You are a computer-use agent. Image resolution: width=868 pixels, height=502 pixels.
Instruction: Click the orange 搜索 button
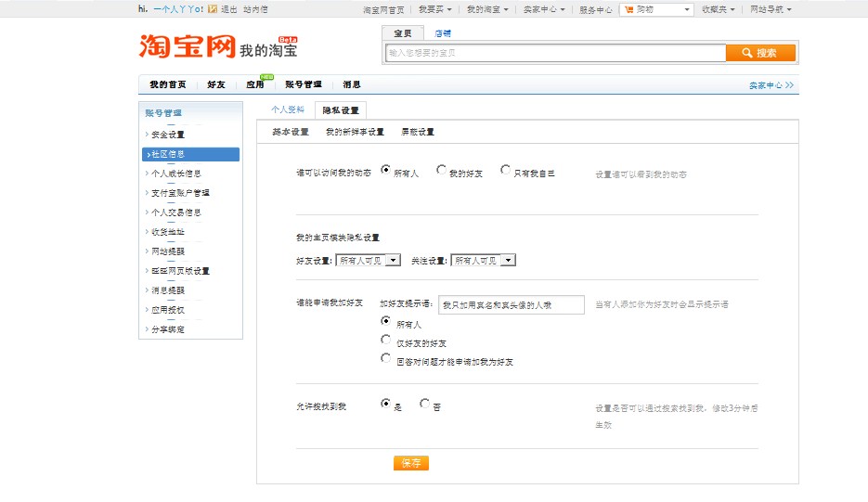(760, 53)
